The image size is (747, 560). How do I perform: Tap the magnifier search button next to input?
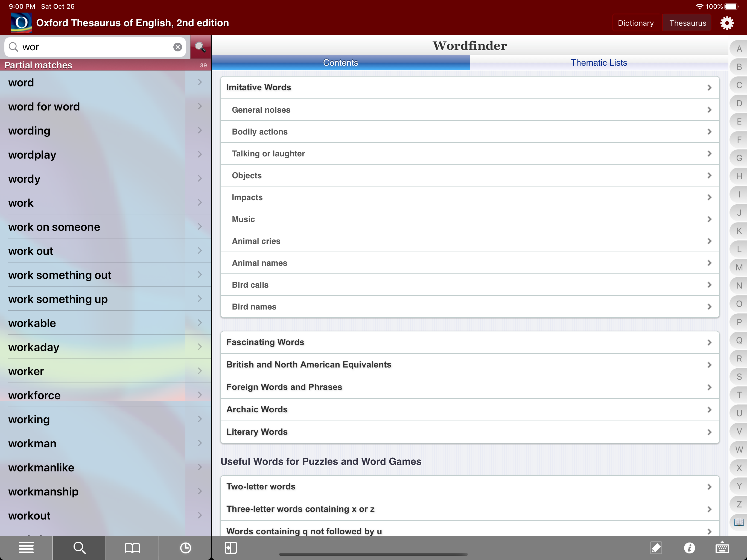point(200,47)
